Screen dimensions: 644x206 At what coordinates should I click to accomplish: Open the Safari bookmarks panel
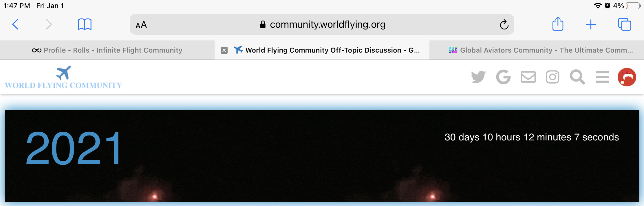(85, 24)
